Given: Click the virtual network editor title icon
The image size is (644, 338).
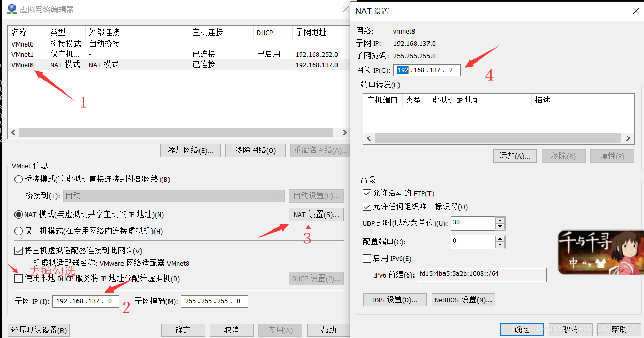Looking at the screenshot, I should point(11,9).
